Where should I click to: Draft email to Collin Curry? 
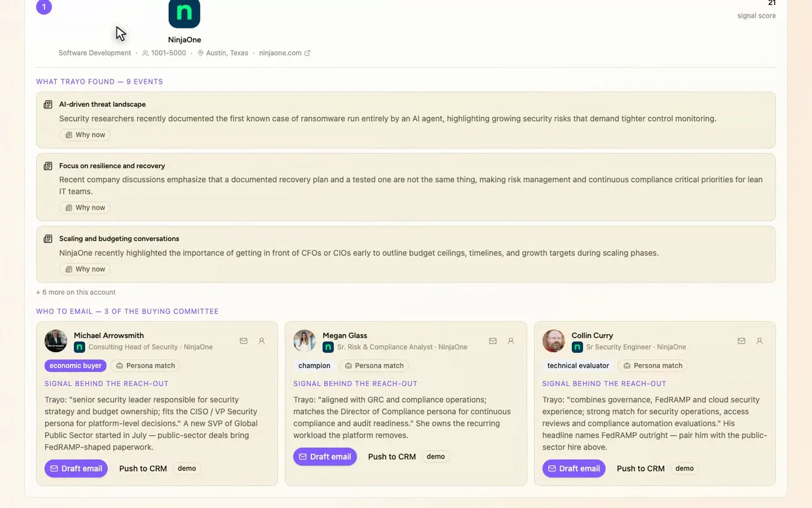coord(574,469)
